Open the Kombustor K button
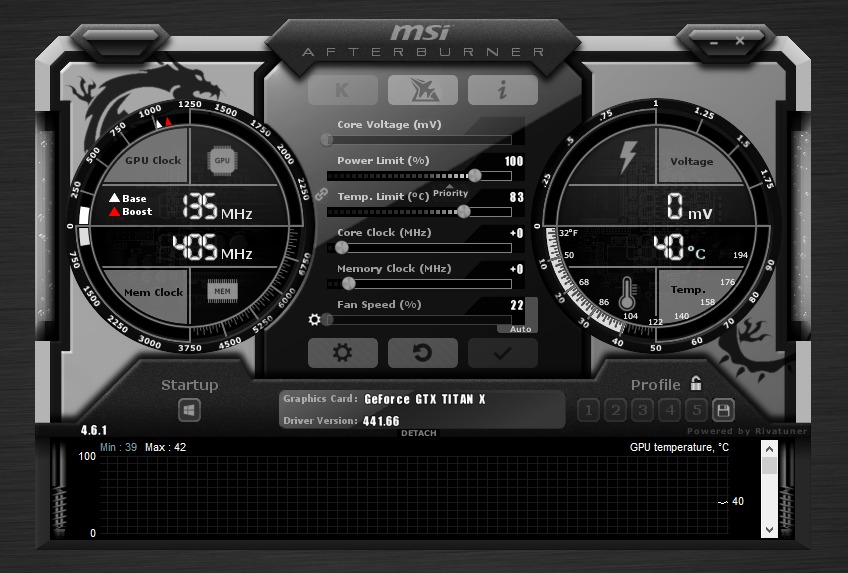This screenshot has width=848, height=573. pos(343,90)
